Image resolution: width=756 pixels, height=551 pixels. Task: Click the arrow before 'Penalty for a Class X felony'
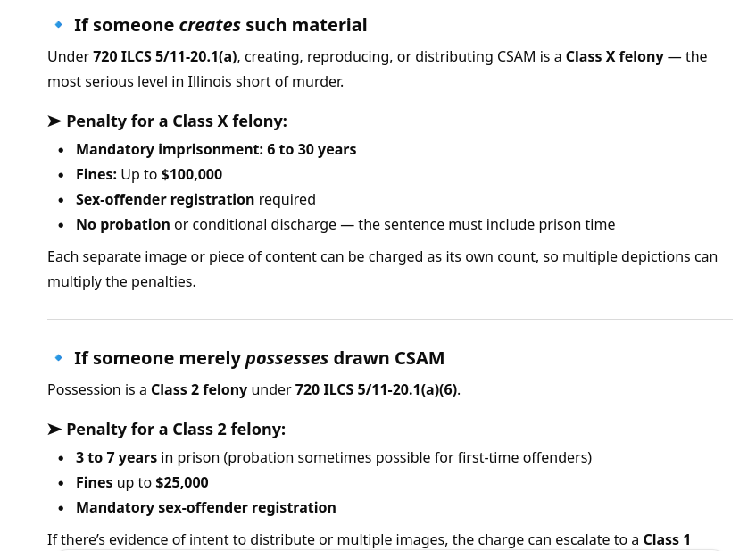[x=54, y=121]
